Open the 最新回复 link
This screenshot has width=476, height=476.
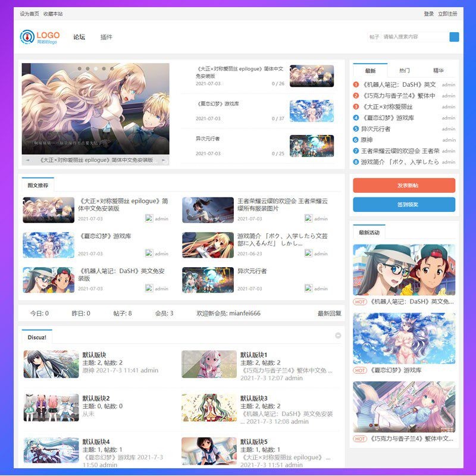[330, 314]
